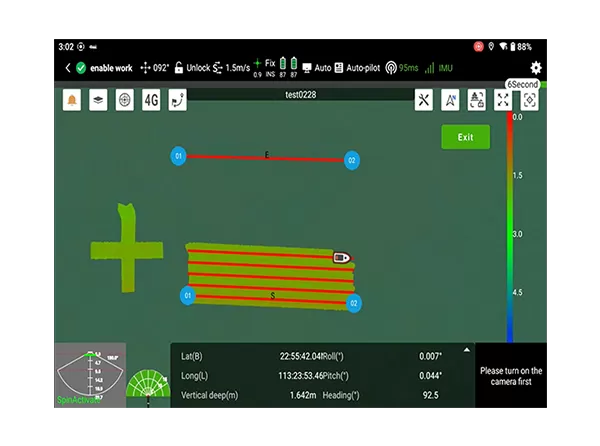This screenshot has height=446, width=600.
Task: Select waypoint 02 on line S
Action: coord(354,303)
